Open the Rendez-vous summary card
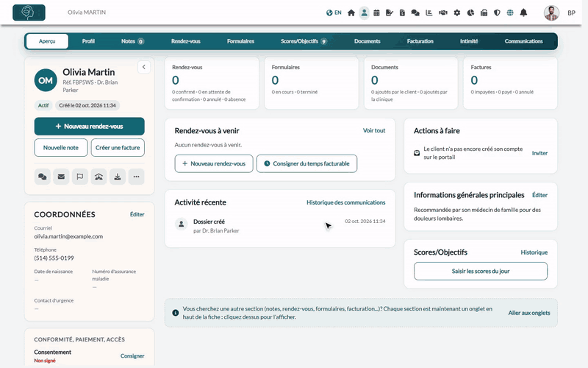Screen dimensions: 588x368 (x=212, y=83)
